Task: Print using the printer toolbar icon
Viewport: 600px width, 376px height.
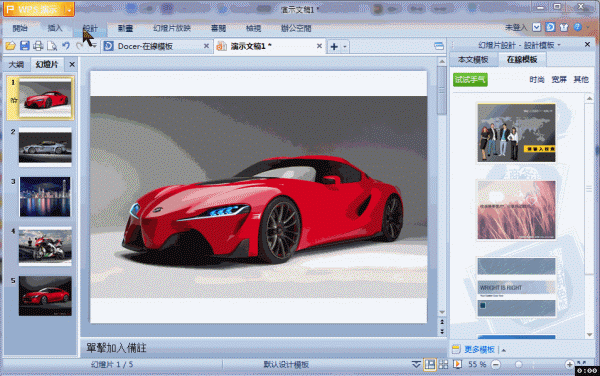Action: (38, 46)
